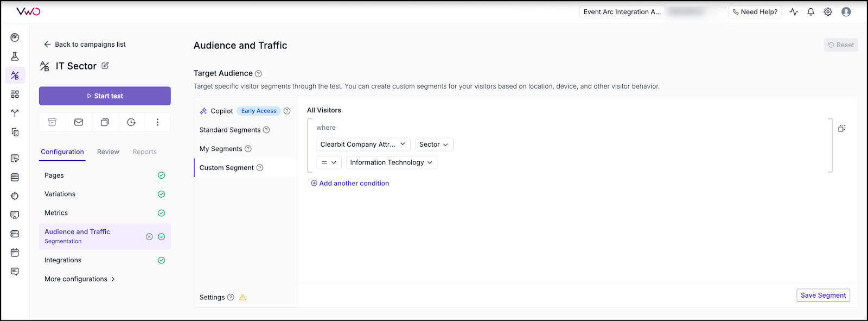This screenshot has height=321, width=868.
Task: Switch to the Review tab
Action: tap(108, 152)
